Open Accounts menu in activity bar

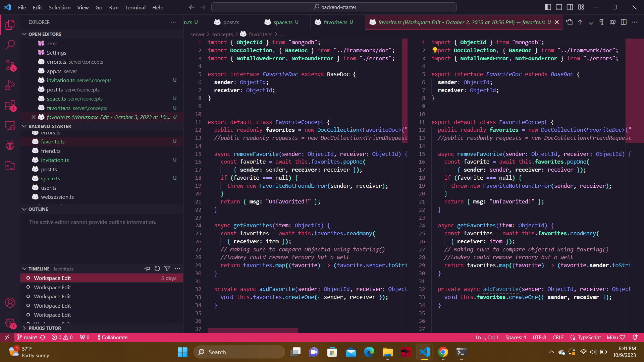click(10, 303)
